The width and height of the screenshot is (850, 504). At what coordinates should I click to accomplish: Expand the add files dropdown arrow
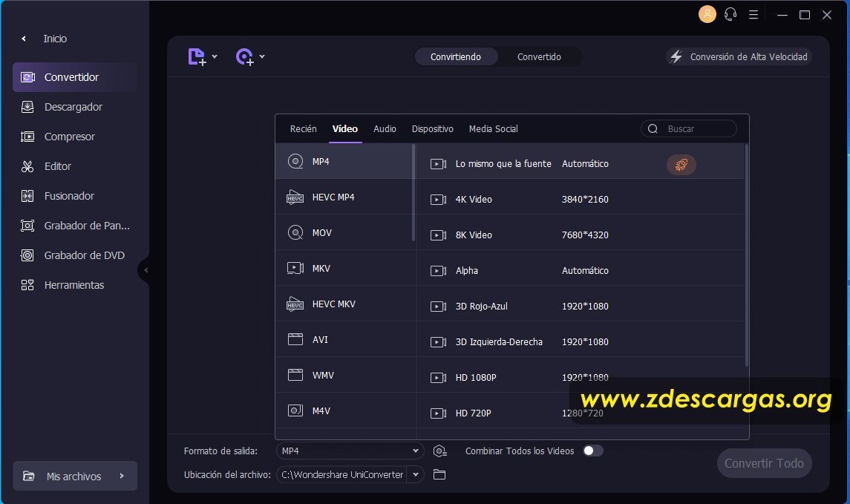[215, 56]
